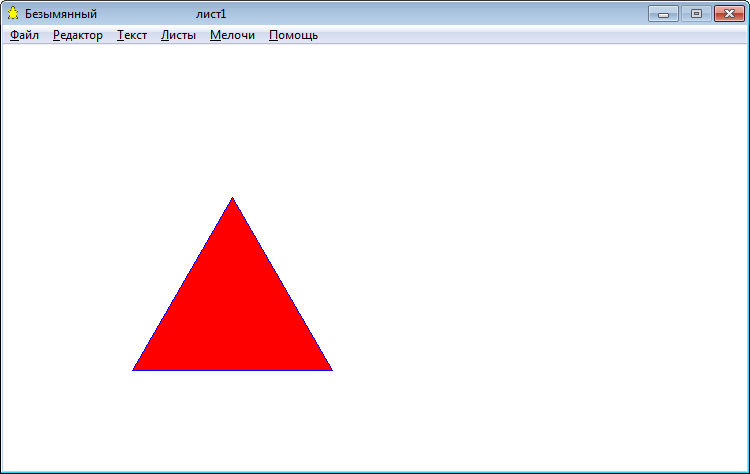Open the Файл menu

[24, 35]
